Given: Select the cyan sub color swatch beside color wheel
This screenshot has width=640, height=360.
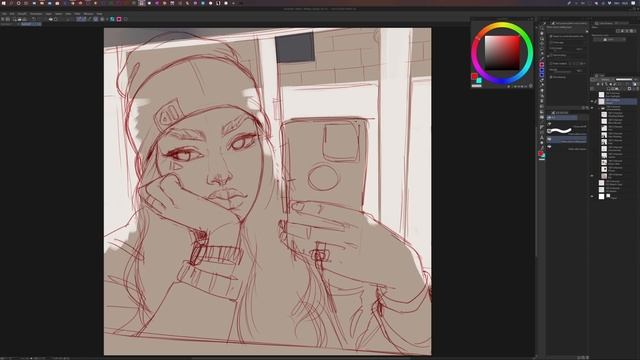Looking at the screenshot, I should 479,80.
